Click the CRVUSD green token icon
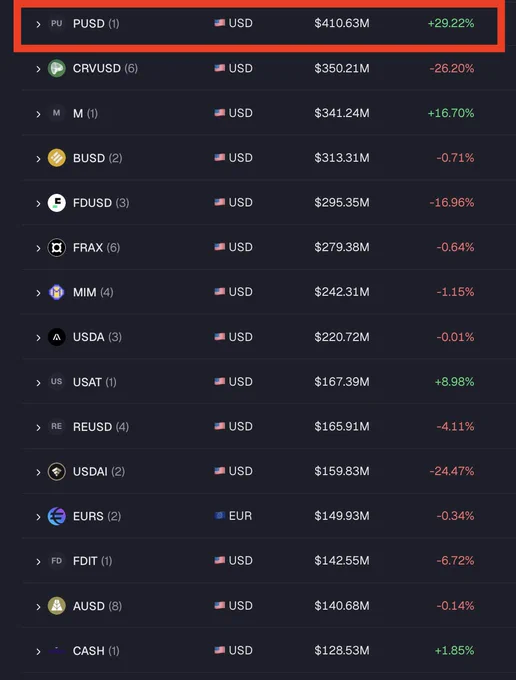Viewport: 516px width, 680px height. tap(56, 69)
